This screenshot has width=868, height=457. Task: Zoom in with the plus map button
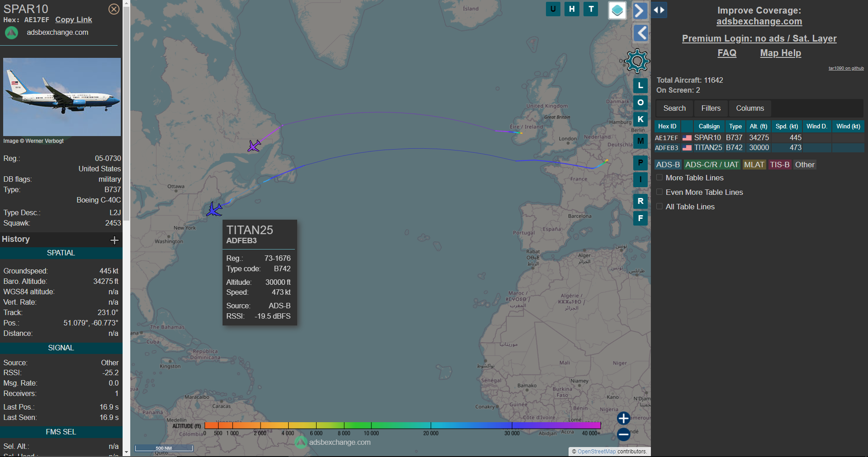pyautogui.click(x=624, y=418)
